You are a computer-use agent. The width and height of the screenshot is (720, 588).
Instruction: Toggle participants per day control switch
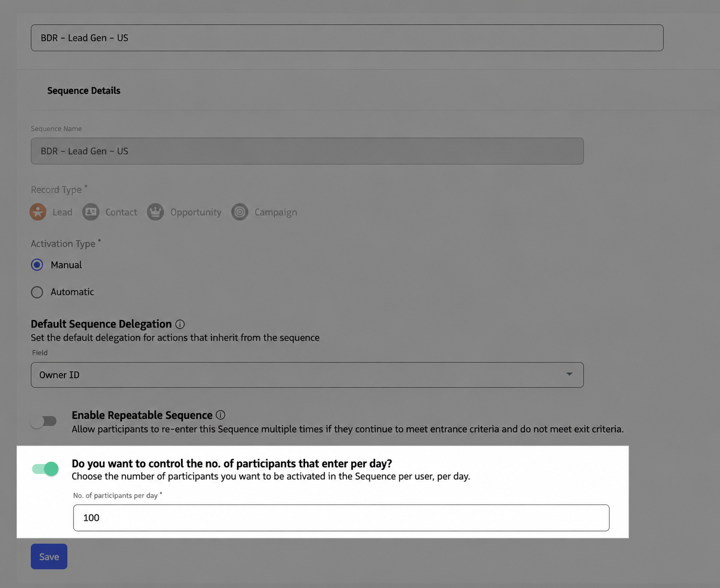coord(46,469)
